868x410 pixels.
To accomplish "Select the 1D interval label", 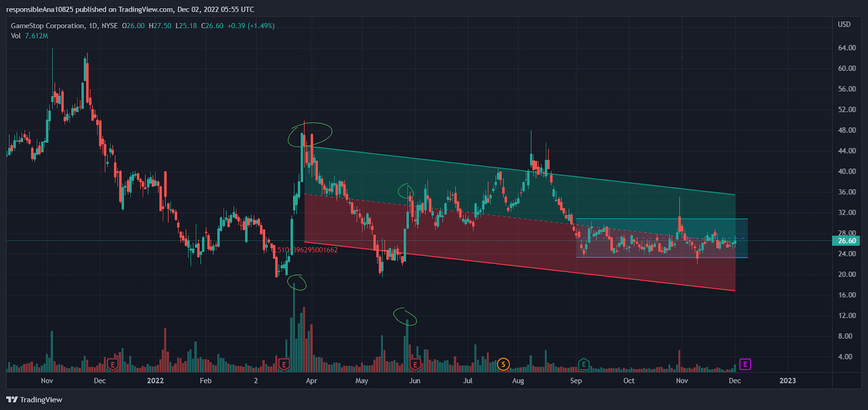I will click(93, 26).
